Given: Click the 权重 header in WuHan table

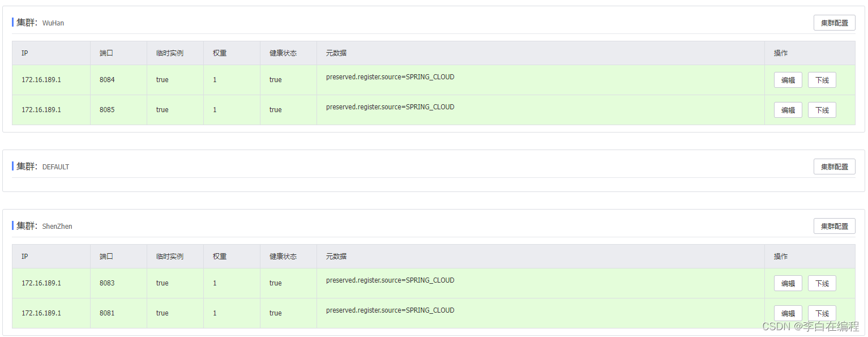Looking at the screenshot, I should pyautogui.click(x=220, y=53).
